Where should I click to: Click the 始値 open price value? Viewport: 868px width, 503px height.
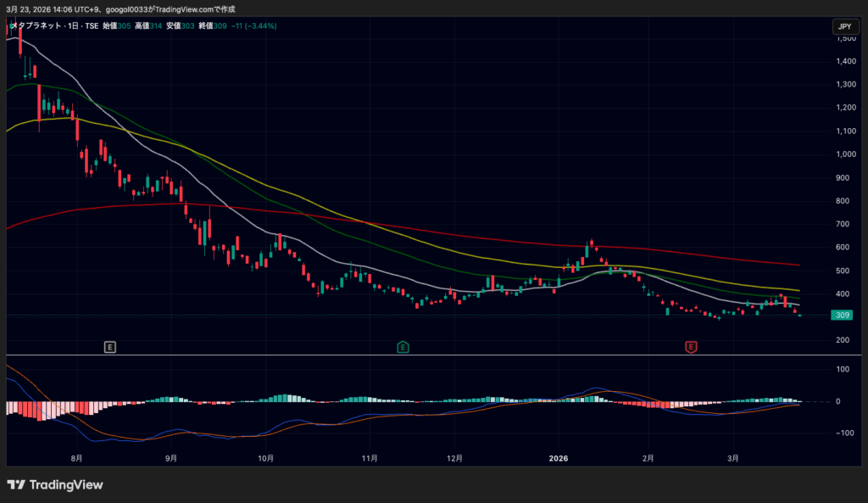click(124, 26)
